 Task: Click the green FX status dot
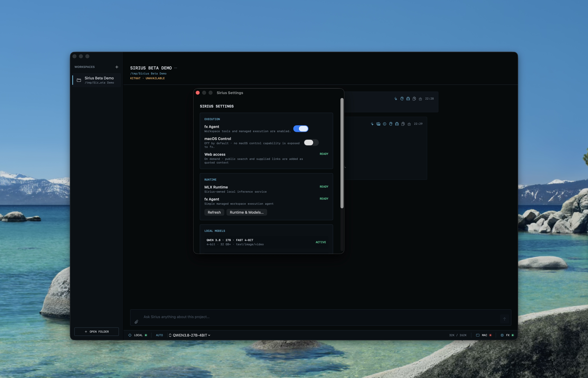click(512, 335)
